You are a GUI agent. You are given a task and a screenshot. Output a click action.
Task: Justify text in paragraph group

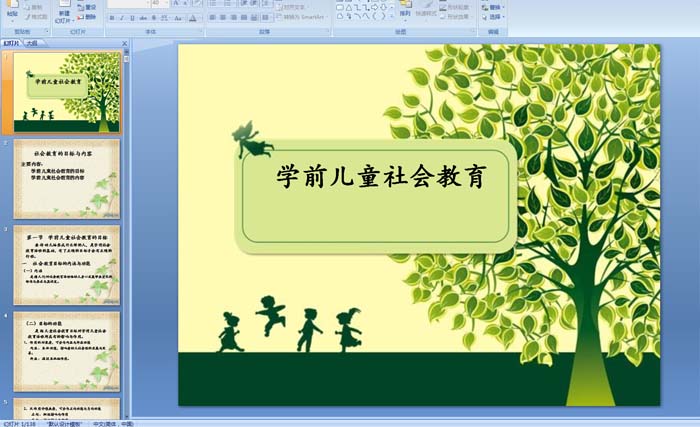pos(244,17)
